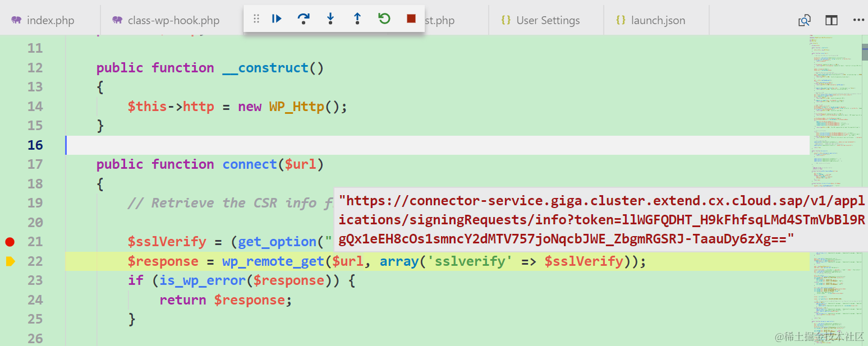Click wp_remote_get call on line 22
Image resolution: width=868 pixels, height=346 pixels.
[273, 261]
